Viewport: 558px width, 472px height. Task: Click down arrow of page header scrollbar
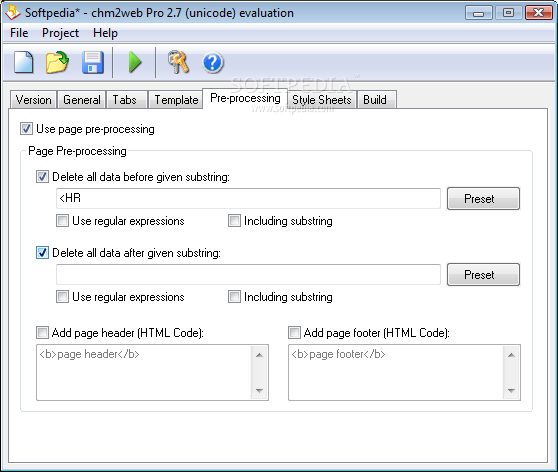click(259, 390)
